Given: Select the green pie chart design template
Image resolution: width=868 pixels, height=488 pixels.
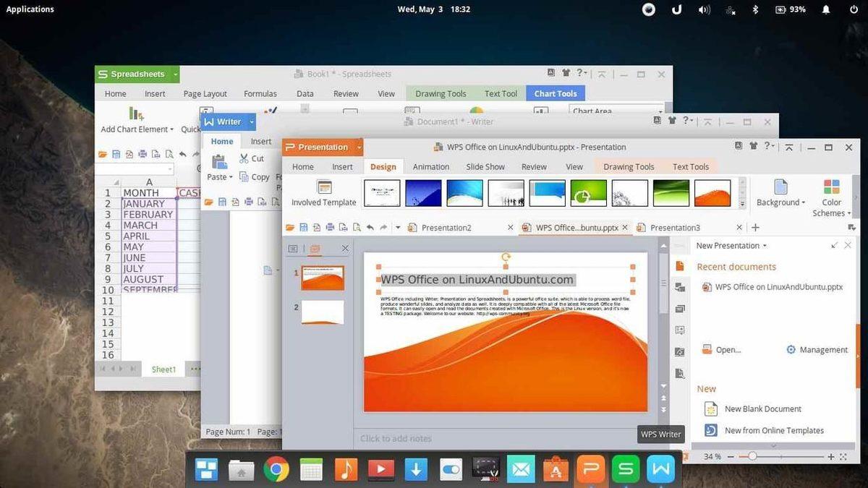Looking at the screenshot, I should pyautogui.click(x=588, y=192).
